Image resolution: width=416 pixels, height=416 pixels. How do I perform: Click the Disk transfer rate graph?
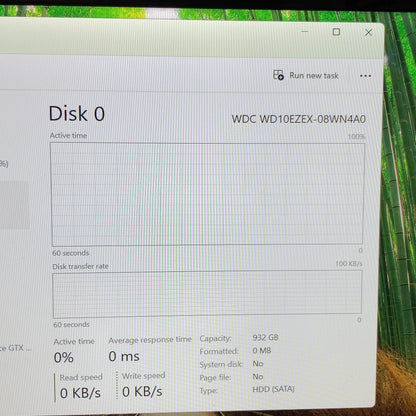tap(207, 294)
